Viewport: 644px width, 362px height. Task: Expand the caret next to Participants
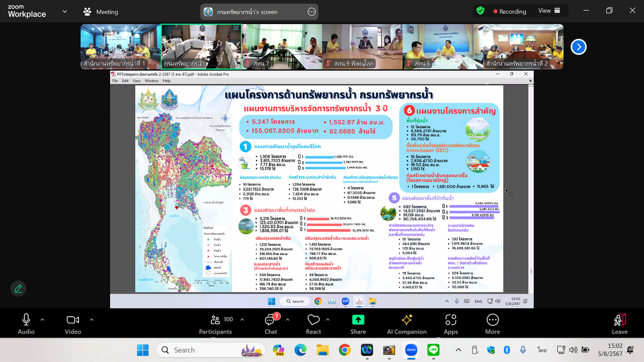[x=242, y=319]
